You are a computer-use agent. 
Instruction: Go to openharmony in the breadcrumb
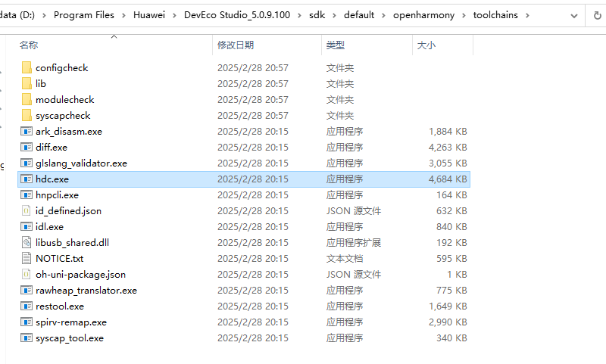423,15
